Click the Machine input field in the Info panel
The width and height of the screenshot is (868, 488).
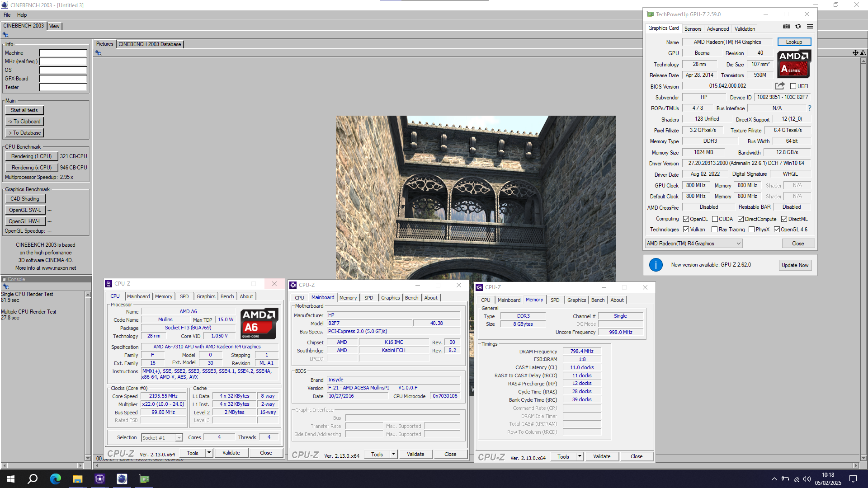tap(63, 53)
